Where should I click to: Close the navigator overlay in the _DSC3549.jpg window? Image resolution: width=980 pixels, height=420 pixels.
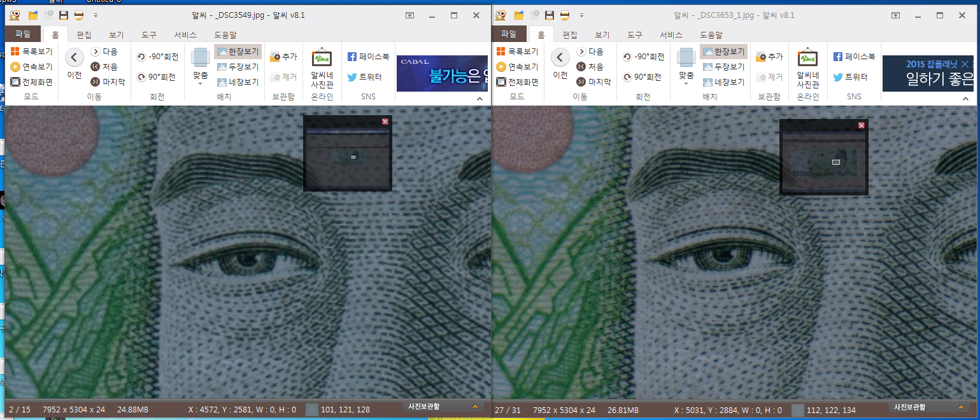tap(385, 121)
